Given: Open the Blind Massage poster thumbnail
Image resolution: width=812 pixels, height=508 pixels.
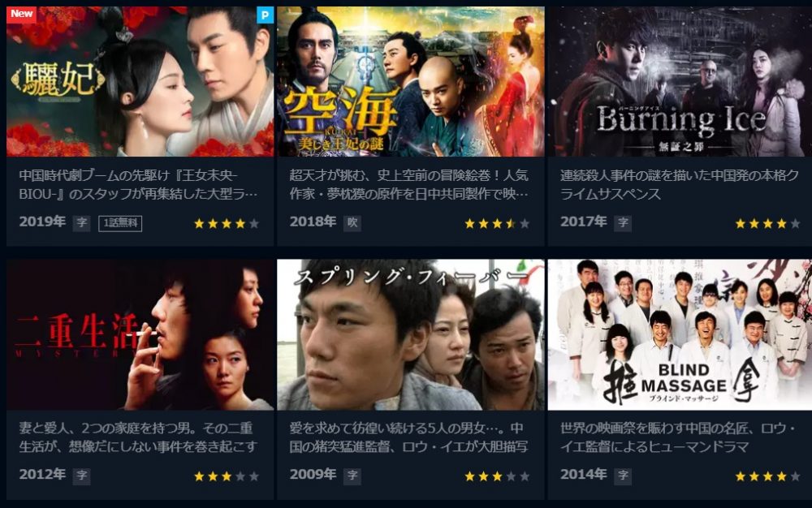Looking at the screenshot, I should pyautogui.click(x=680, y=334).
